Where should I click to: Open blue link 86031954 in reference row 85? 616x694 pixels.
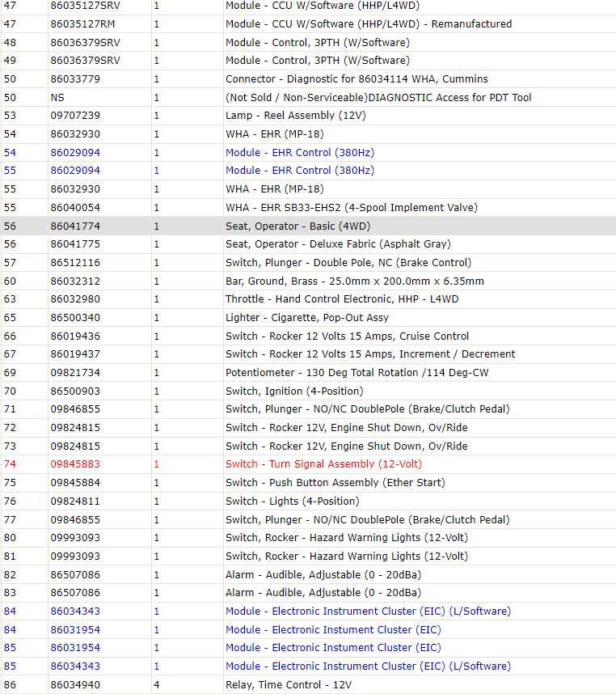tap(75, 648)
